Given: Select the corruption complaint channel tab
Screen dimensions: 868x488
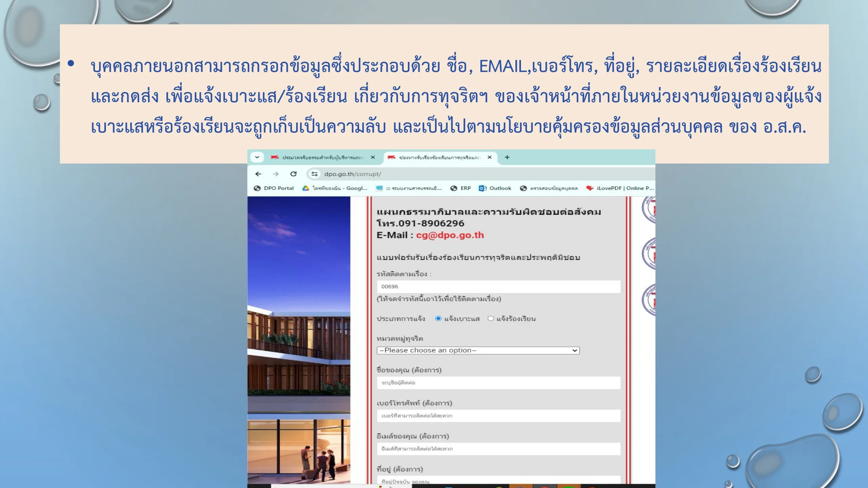Looking at the screenshot, I should pyautogui.click(x=439, y=157).
